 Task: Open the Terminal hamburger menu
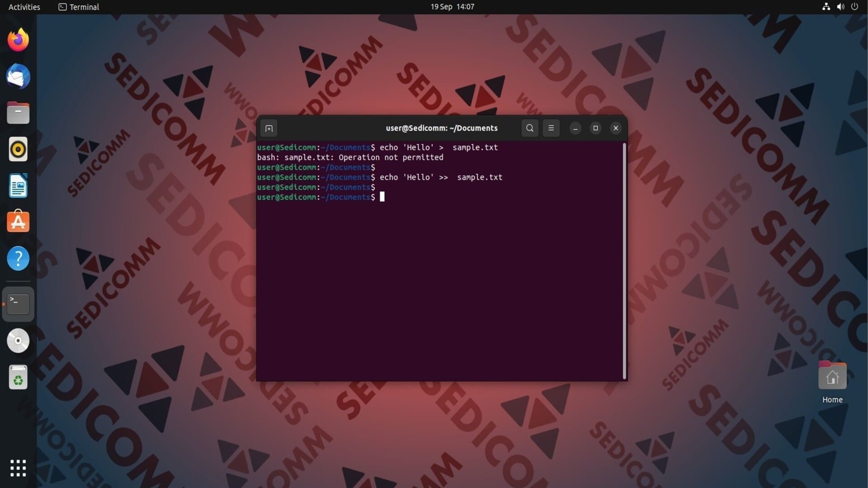pos(551,128)
